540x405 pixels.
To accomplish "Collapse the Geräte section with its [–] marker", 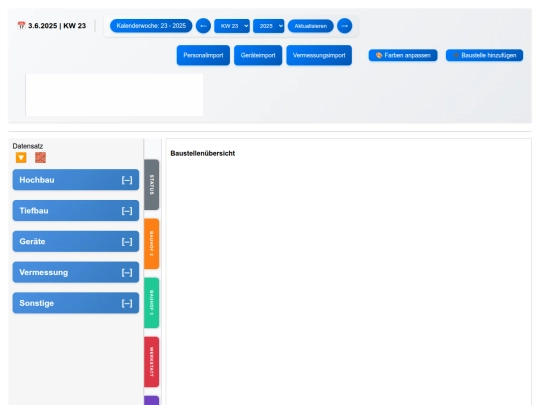I will coord(127,242).
